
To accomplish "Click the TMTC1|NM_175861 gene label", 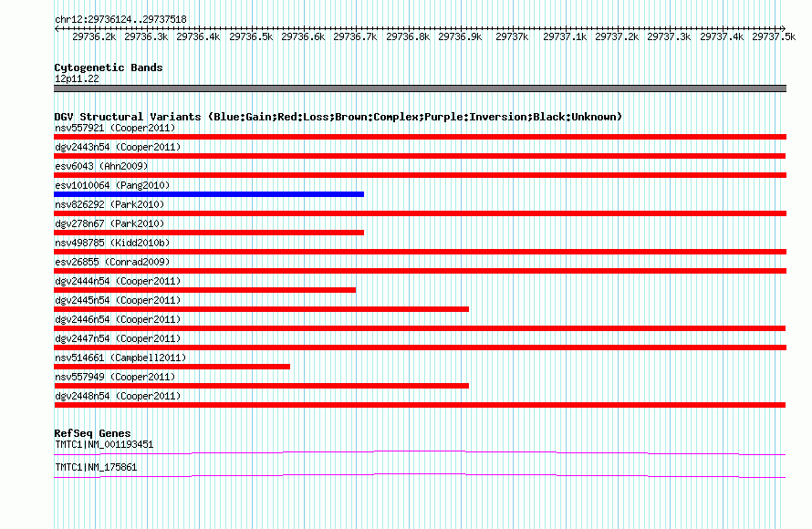I will pos(96,467).
